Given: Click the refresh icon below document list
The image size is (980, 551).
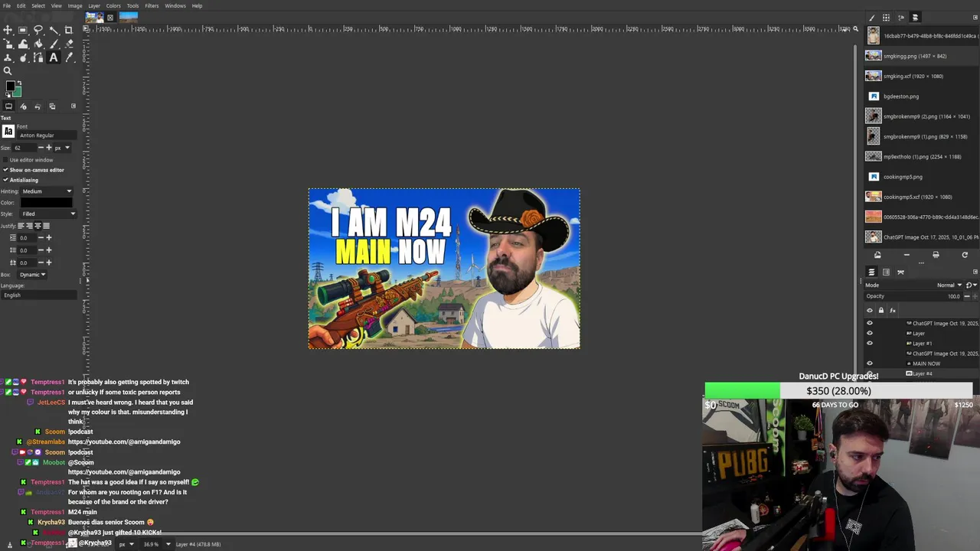Looking at the screenshot, I should [965, 255].
